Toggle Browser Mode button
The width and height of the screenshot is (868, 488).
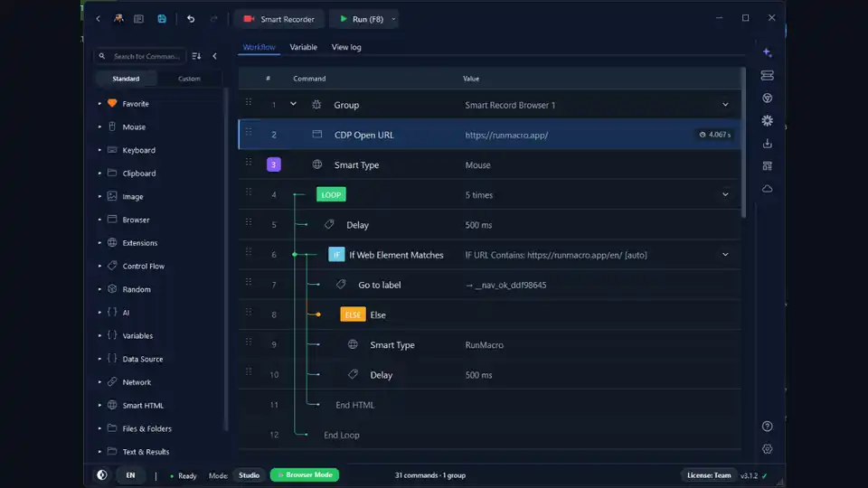click(x=305, y=474)
